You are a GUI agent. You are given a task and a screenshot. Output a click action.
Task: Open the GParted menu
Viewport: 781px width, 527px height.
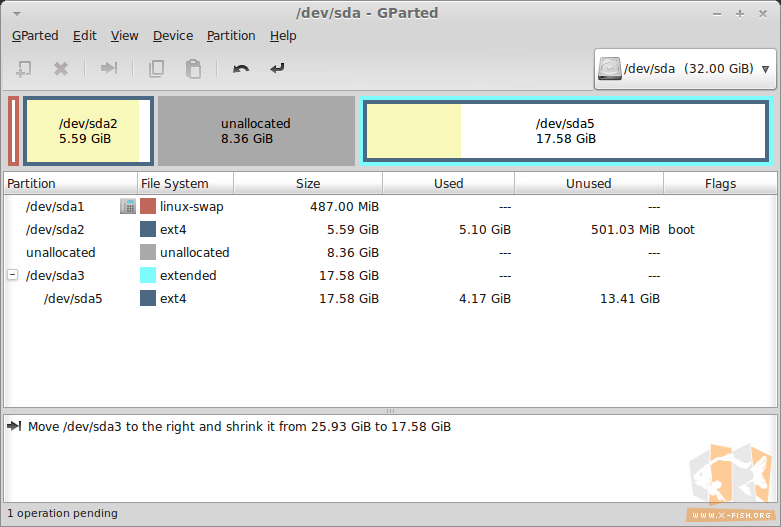[35, 36]
